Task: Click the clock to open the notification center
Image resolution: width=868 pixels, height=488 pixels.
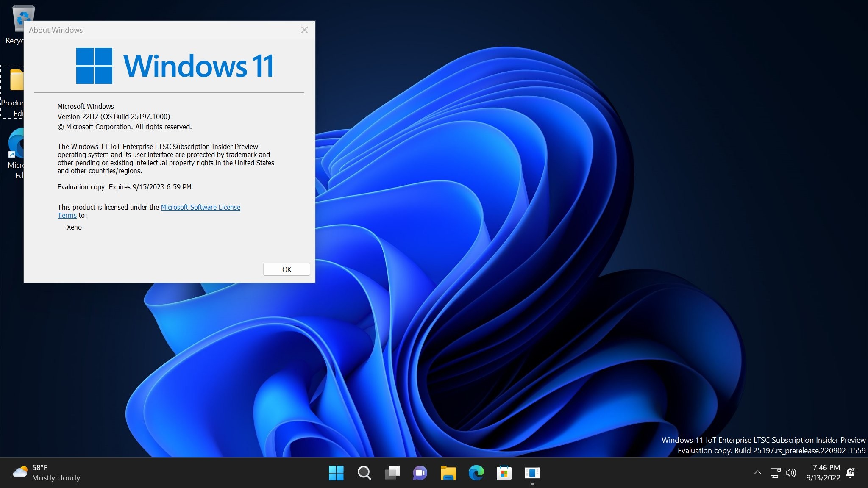Action: (824, 473)
